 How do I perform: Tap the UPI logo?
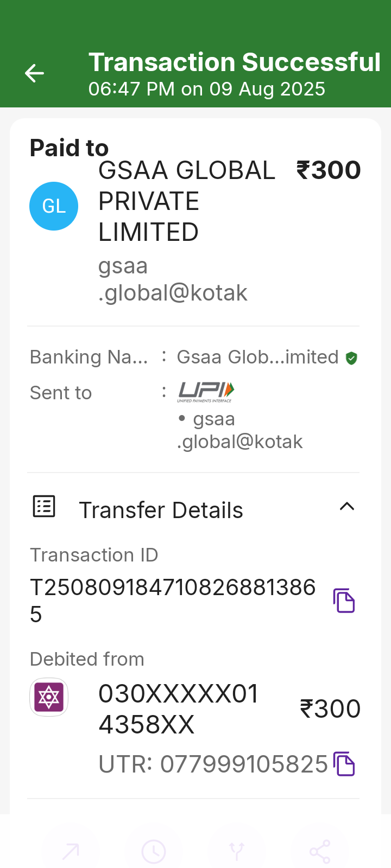[206, 392]
